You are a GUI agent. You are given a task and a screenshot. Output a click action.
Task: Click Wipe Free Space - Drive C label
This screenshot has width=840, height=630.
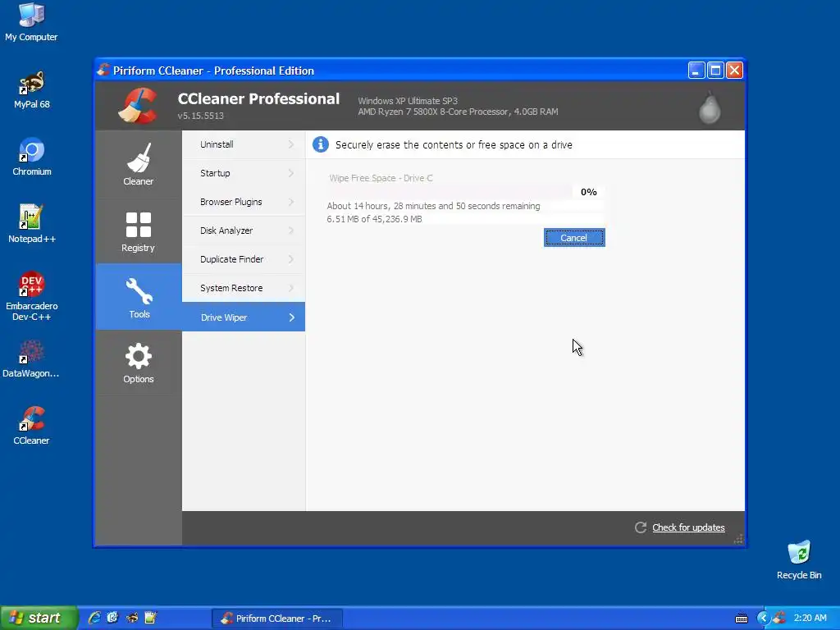[381, 178]
